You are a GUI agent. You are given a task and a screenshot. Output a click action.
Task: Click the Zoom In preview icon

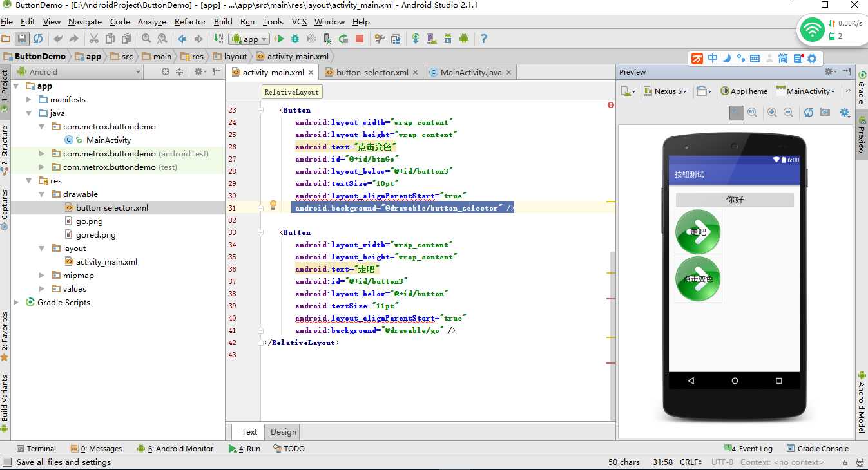click(772, 113)
